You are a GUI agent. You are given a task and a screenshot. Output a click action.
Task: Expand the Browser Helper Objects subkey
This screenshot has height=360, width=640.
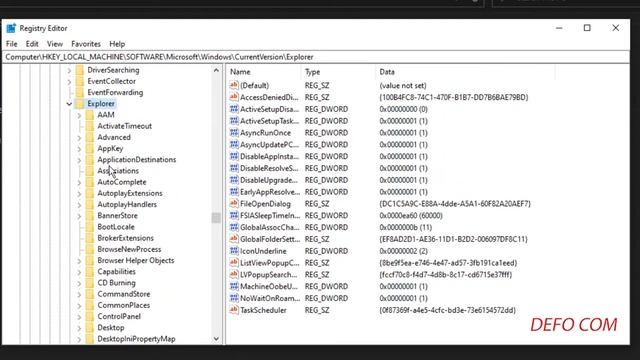79,261
